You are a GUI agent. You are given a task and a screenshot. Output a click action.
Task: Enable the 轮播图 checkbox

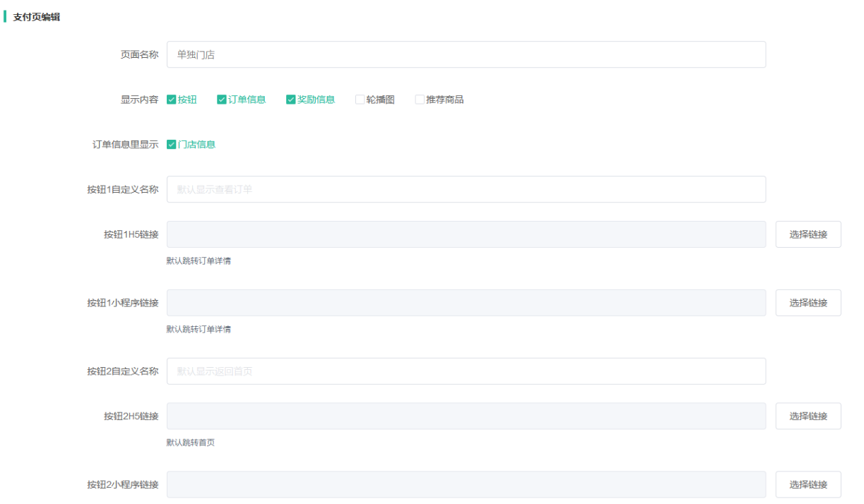point(360,100)
